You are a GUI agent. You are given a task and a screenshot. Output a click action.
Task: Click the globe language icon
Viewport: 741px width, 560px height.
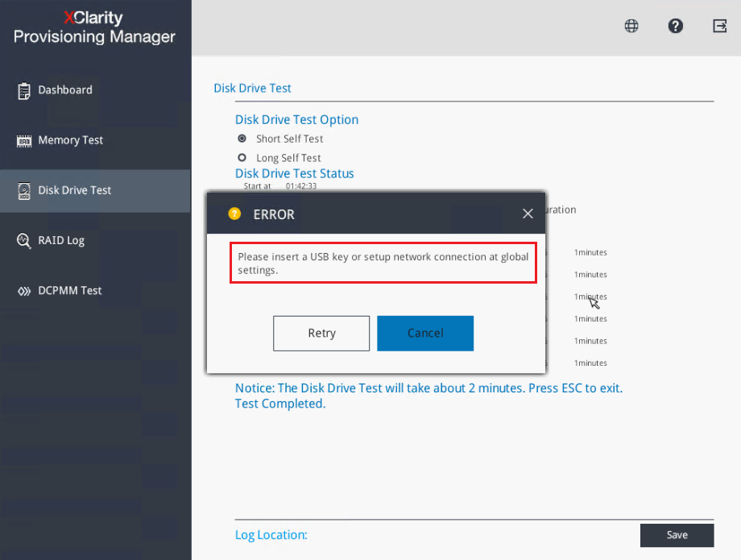point(631,26)
